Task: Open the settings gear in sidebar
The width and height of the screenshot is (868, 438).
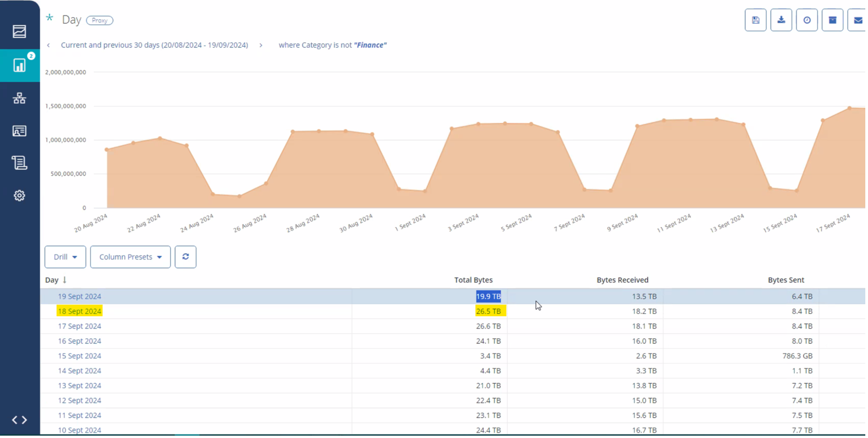Action: [x=19, y=196]
